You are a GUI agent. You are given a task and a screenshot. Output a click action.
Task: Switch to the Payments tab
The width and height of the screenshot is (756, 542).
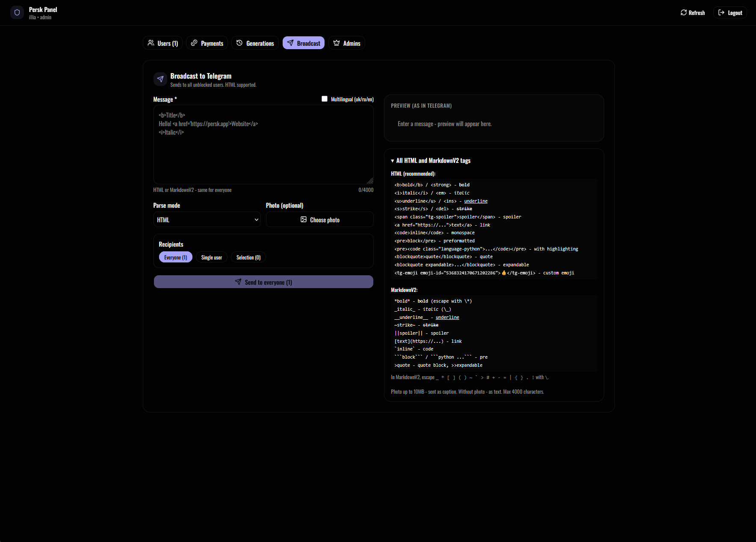[x=207, y=43]
